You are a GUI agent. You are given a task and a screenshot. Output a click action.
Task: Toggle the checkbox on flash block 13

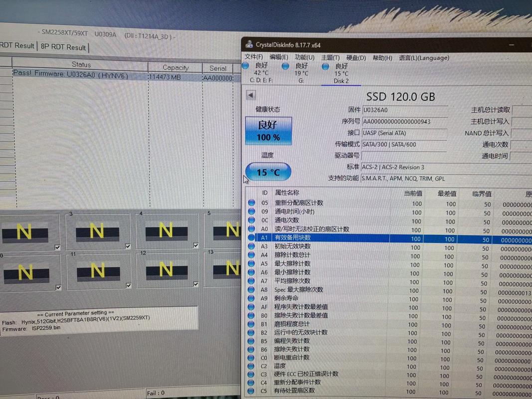click(x=238, y=285)
